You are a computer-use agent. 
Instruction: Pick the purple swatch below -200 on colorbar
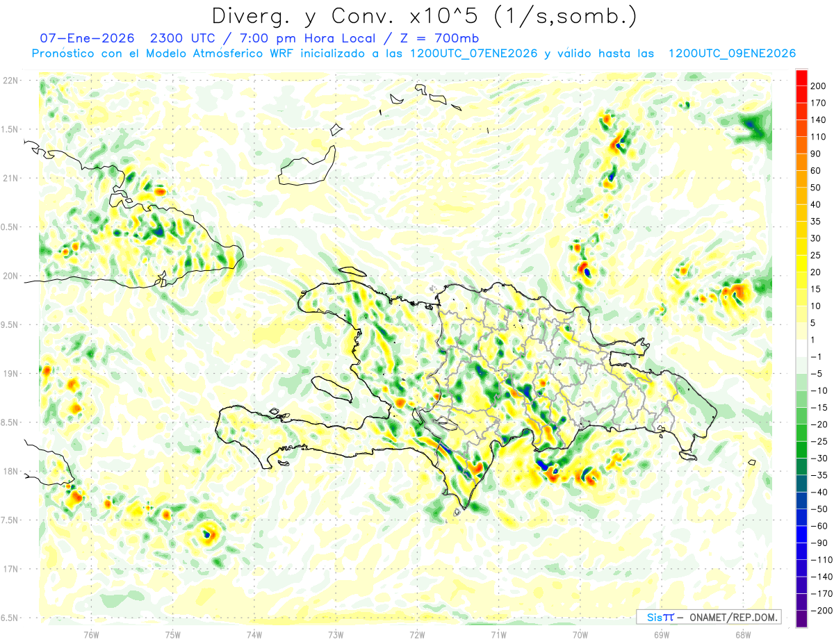801,618
